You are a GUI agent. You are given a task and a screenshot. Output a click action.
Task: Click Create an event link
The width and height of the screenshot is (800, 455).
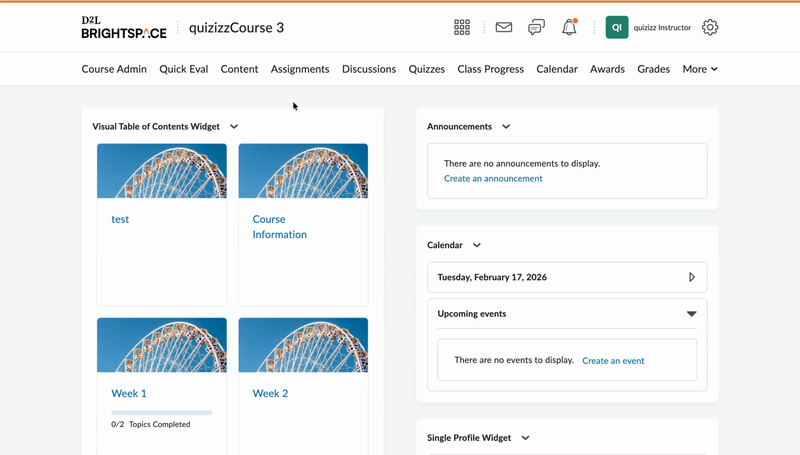613,361
